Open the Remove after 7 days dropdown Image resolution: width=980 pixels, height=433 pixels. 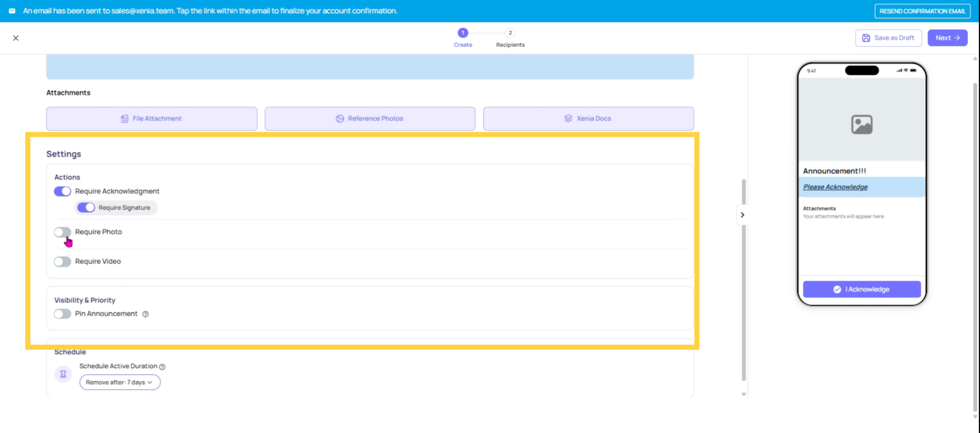[120, 382]
